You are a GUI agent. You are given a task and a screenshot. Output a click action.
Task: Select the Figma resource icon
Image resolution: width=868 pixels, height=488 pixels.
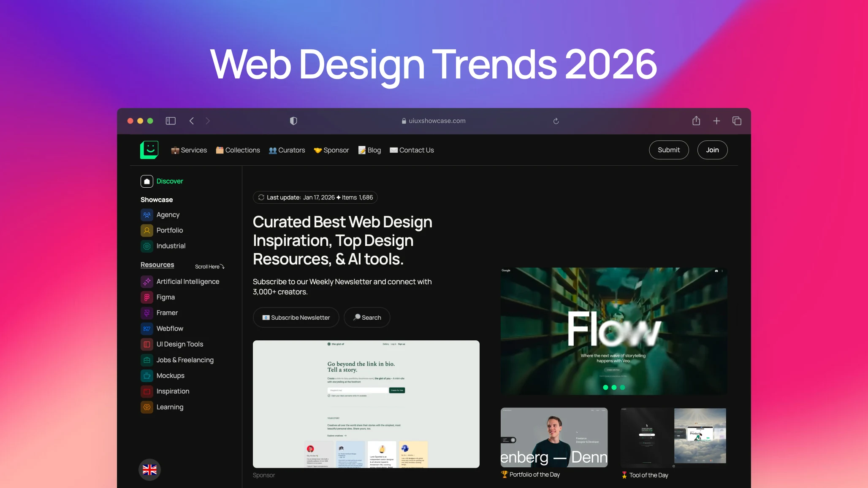(146, 297)
